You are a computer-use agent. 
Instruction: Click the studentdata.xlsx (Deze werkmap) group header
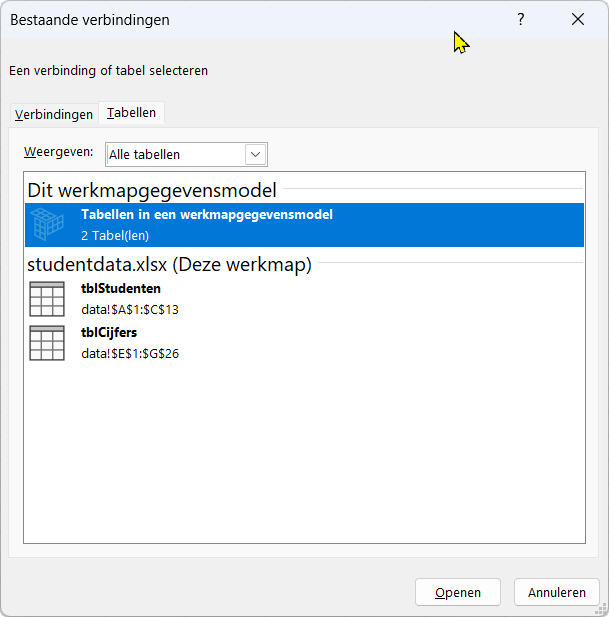pyautogui.click(x=169, y=265)
